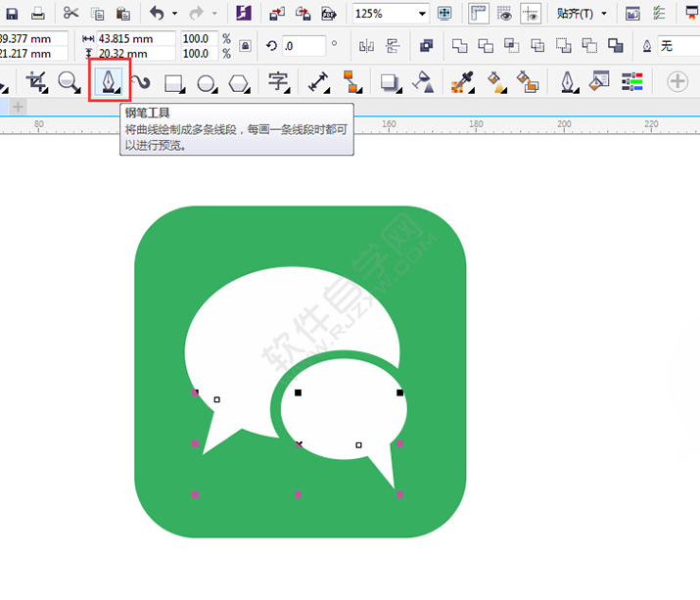Click the rotation angle input field
The height and width of the screenshot is (600, 700).
(x=304, y=46)
